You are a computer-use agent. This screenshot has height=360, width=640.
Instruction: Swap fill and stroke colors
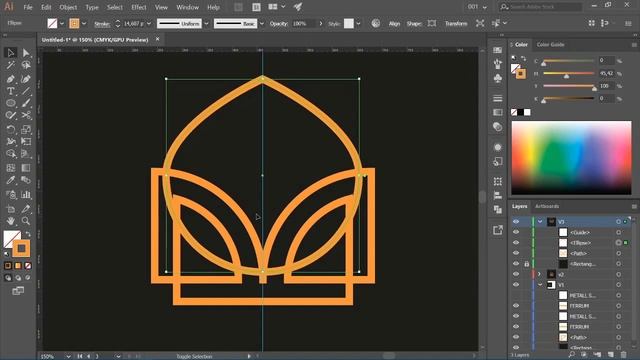[28, 234]
